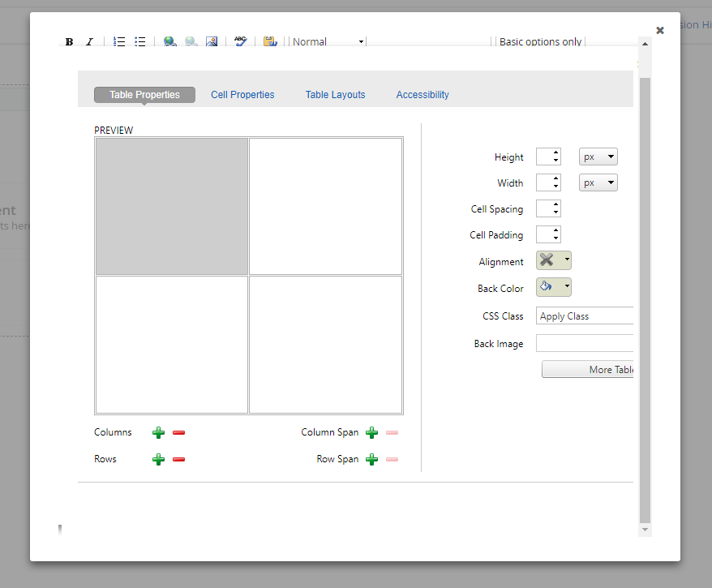Open the insert image tool
Screen dimensions: 712x588
212,42
